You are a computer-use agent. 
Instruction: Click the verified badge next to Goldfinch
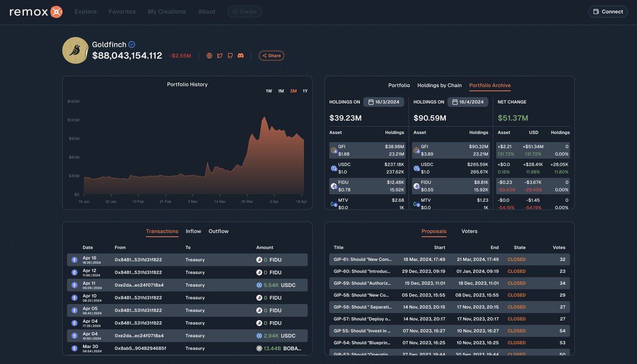coord(132,45)
